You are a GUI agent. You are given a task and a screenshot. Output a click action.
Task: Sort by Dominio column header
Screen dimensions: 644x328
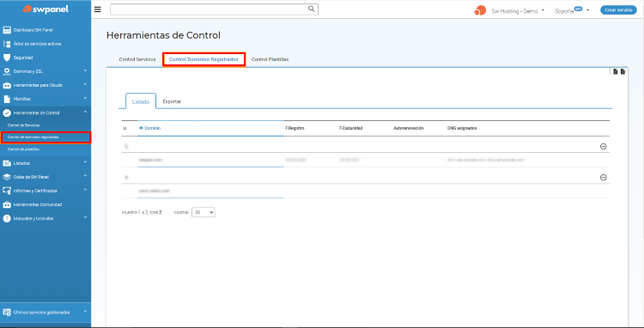[x=152, y=128]
